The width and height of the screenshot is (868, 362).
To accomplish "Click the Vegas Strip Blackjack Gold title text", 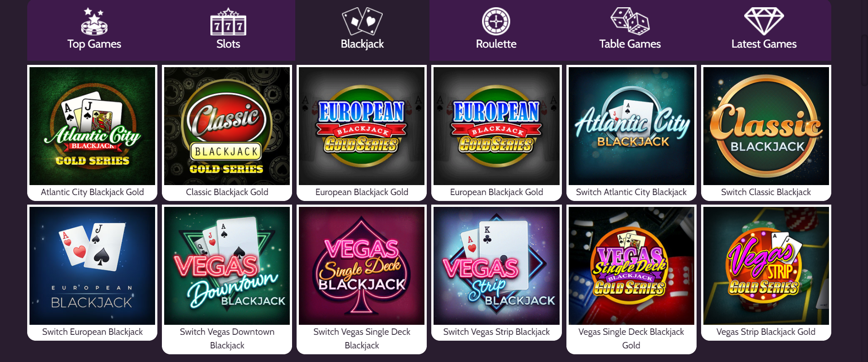I will [x=765, y=332].
